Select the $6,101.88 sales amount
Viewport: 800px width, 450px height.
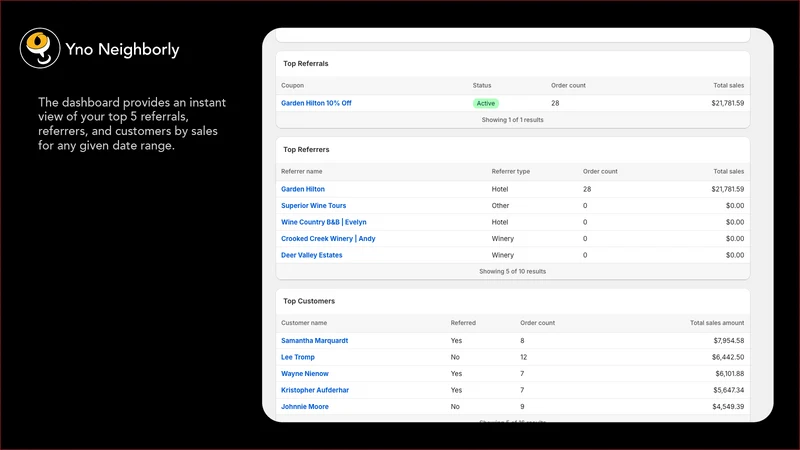730,373
